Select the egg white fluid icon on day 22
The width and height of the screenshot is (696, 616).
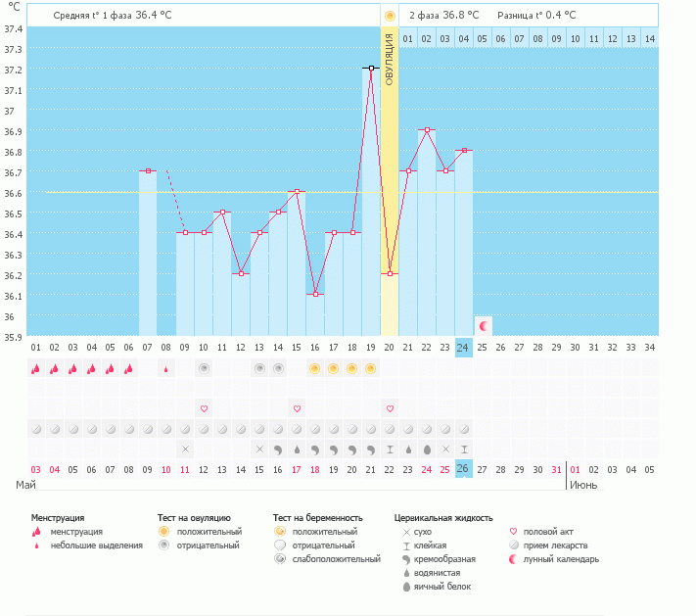pyautogui.click(x=427, y=449)
